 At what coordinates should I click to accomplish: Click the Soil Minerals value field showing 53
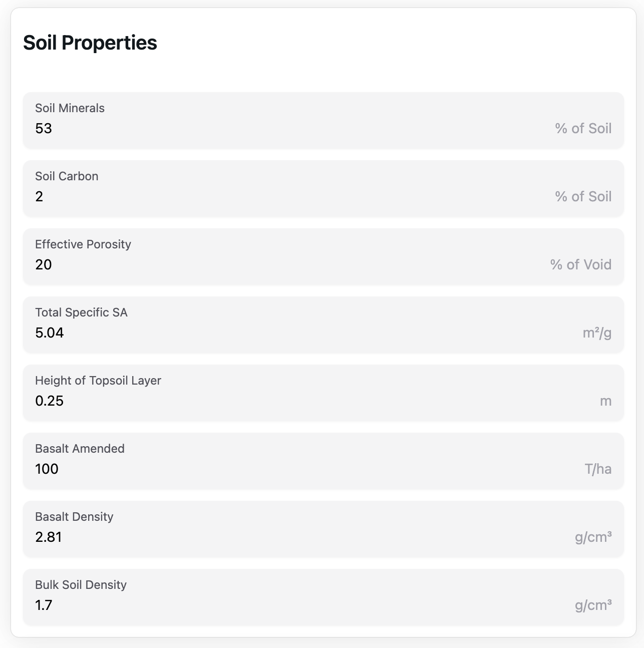coord(44,129)
